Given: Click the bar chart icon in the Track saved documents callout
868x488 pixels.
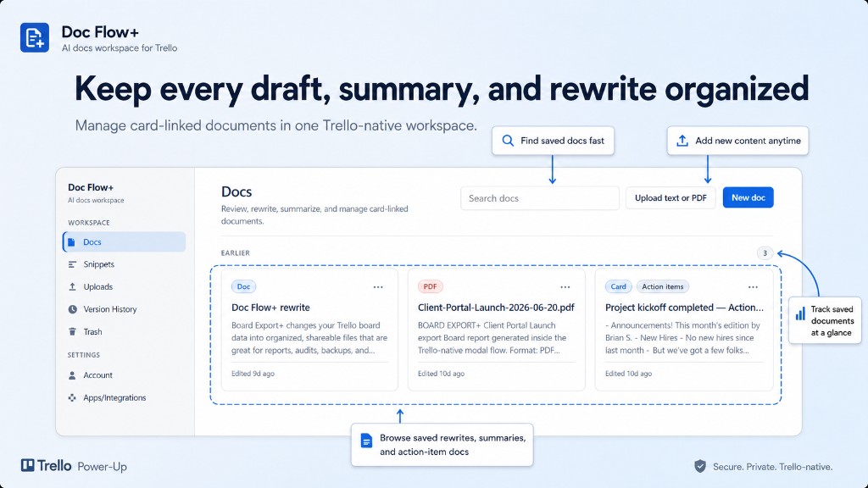Looking at the screenshot, I should [800, 313].
